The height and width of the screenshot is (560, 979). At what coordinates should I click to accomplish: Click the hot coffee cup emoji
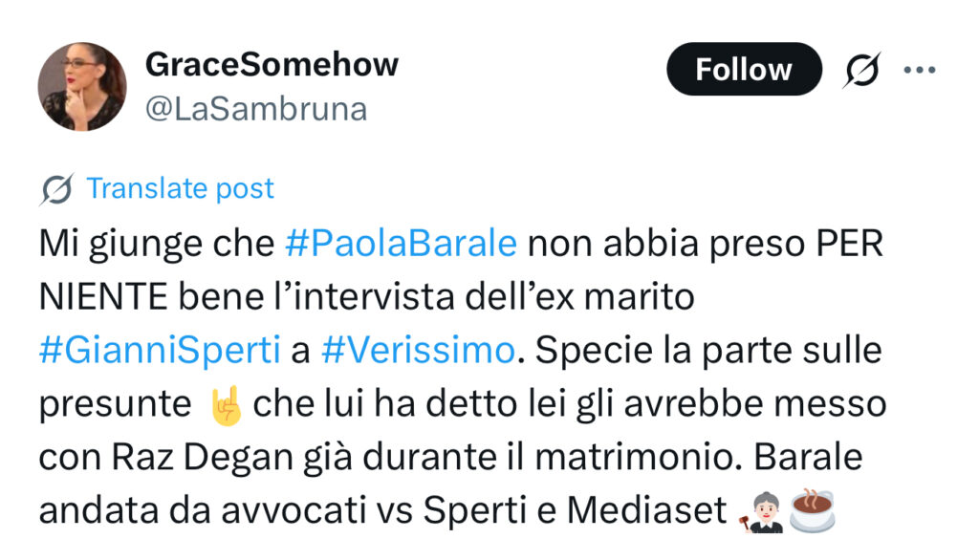pyautogui.click(x=814, y=511)
